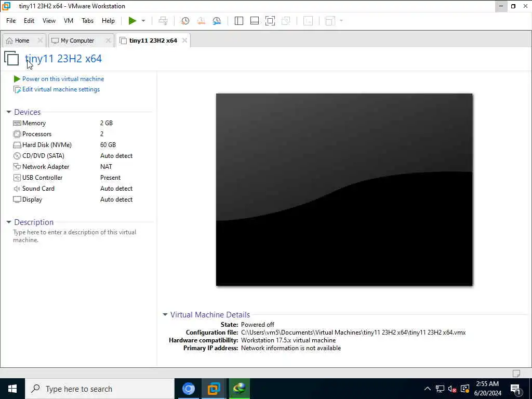Select the tiny11 23H2 x64 tab
This screenshot has width=532, height=399.
[153, 41]
